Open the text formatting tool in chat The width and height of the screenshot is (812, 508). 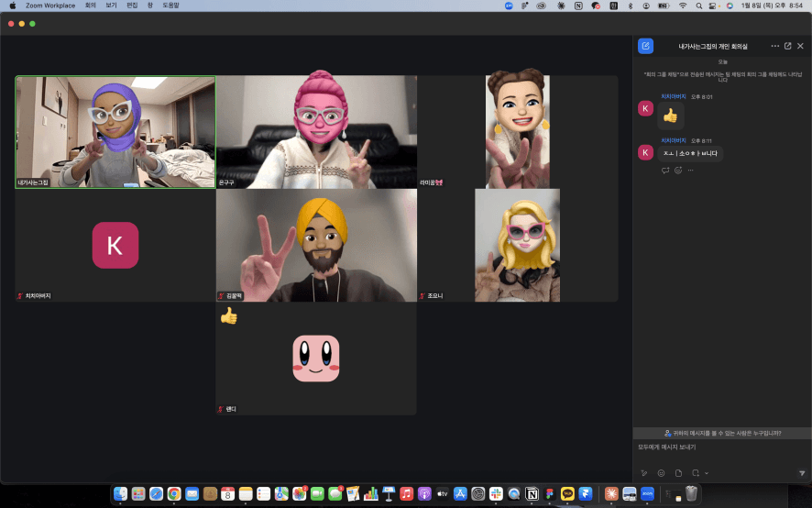(x=644, y=473)
